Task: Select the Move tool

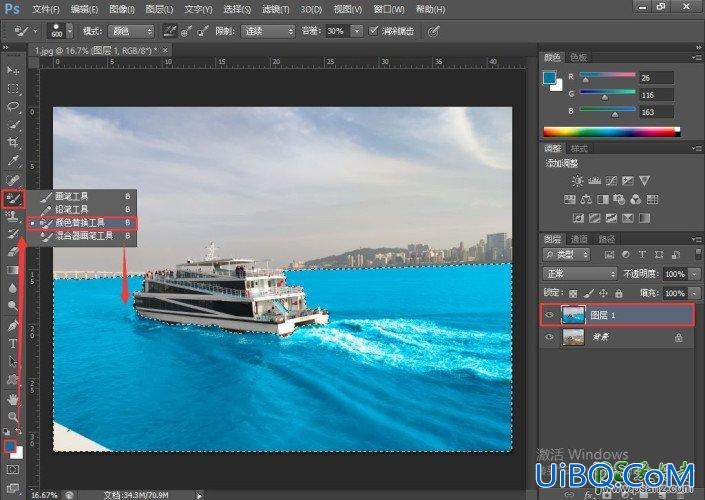Action: (13, 71)
